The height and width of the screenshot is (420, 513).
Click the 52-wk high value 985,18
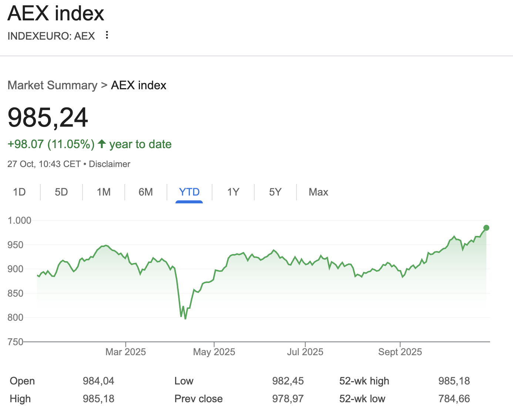(454, 381)
